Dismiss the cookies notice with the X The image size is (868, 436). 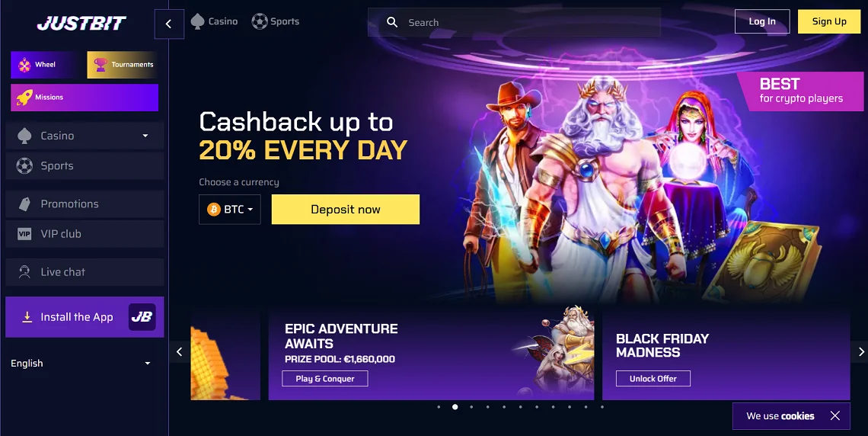pos(835,415)
